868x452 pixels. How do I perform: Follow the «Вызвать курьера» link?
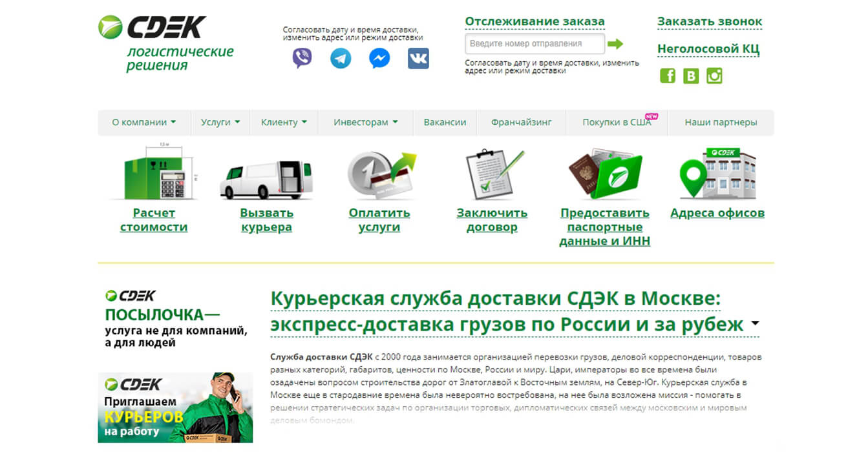pos(267,220)
